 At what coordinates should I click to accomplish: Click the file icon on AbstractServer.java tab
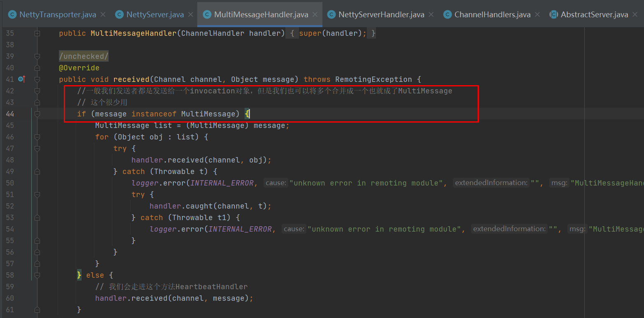coord(554,14)
